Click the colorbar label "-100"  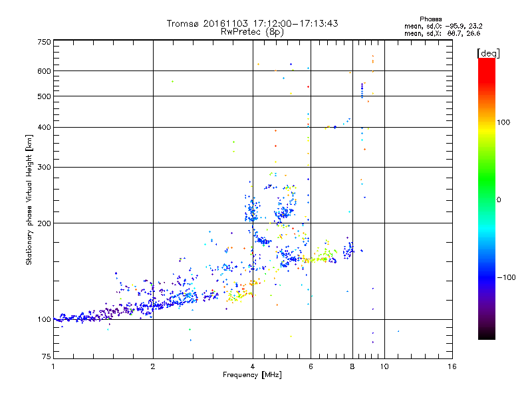(506, 277)
